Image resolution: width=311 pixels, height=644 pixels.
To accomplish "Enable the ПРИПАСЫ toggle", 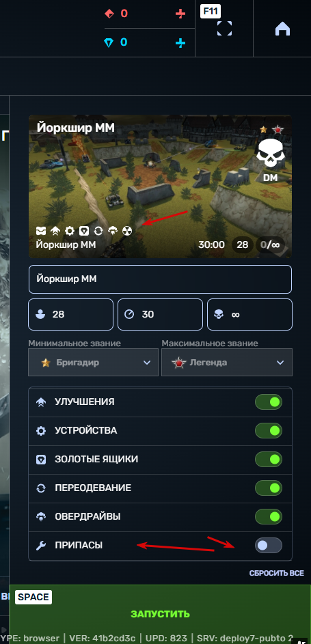I will [x=269, y=546].
